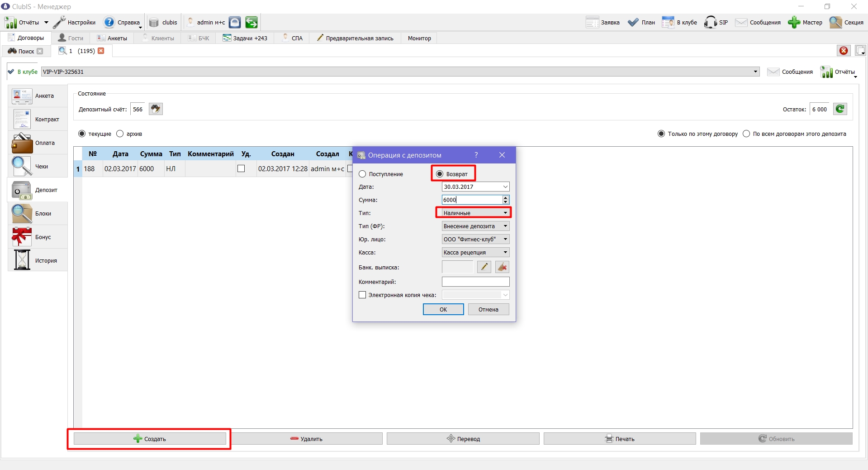This screenshot has width=868, height=470.
Task: Click into the Комментарий input field
Action: click(x=476, y=282)
